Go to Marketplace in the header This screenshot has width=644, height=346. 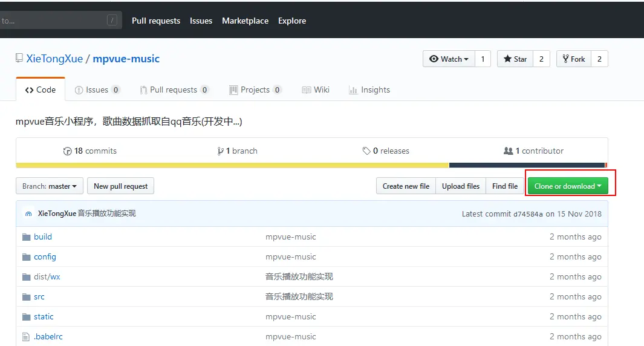[245, 21]
